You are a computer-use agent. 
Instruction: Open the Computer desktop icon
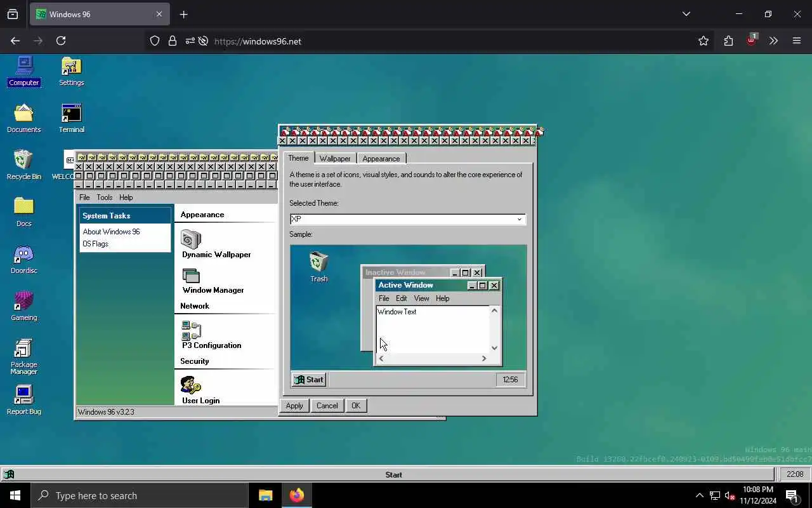24,71
